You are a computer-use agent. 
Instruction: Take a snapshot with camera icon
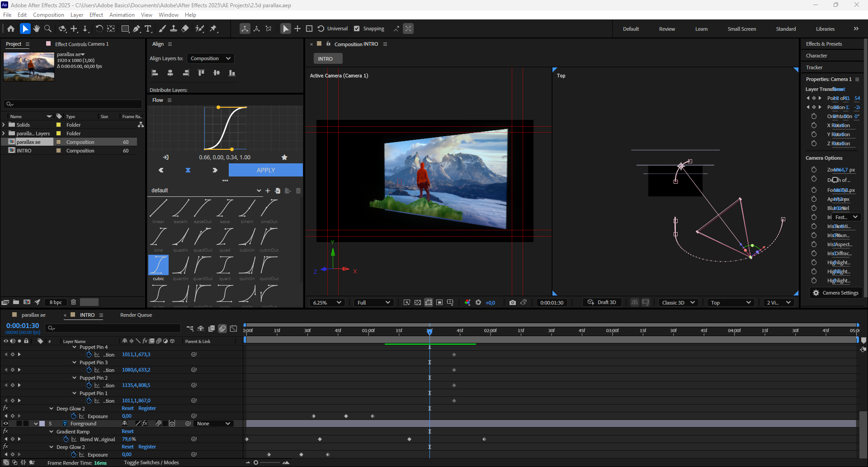[x=512, y=303]
